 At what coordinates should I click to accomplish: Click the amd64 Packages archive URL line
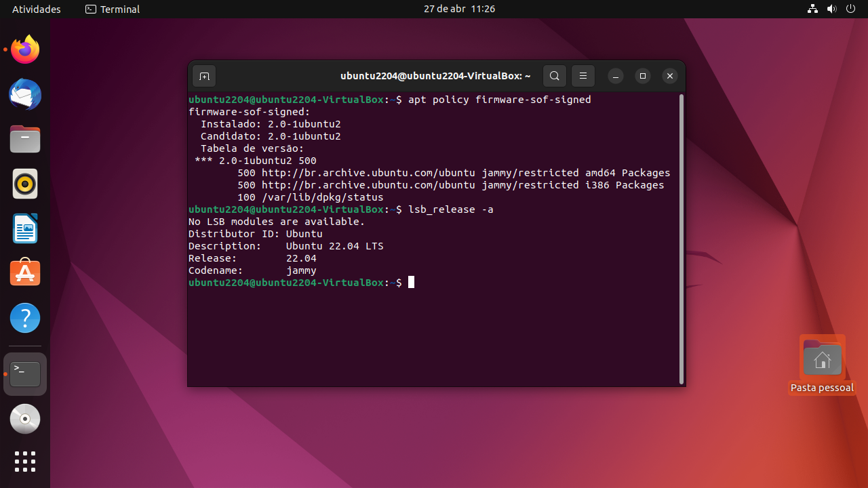(x=454, y=173)
